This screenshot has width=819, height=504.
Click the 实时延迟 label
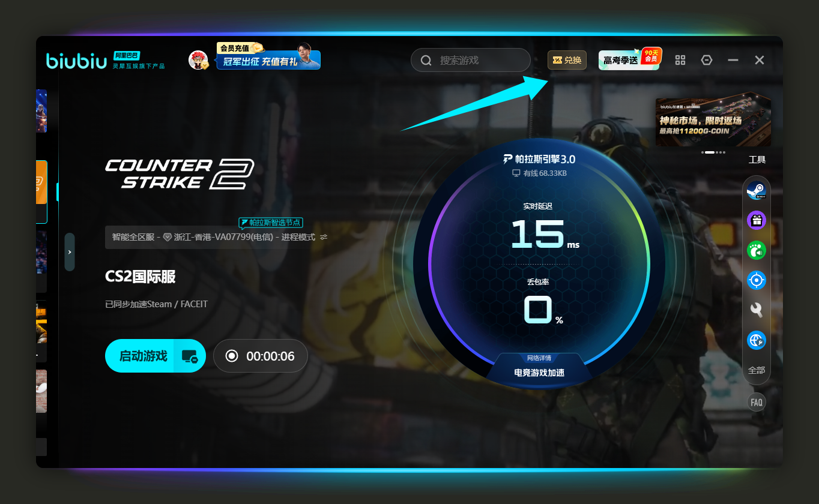tap(537, 206)
